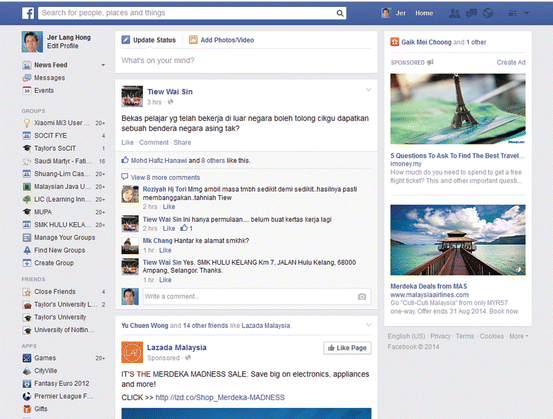Image resolution: width=553 pixels, height=419 pixels.
Task: Click the Manage Your Groups icon
Action: click(27, 237)
